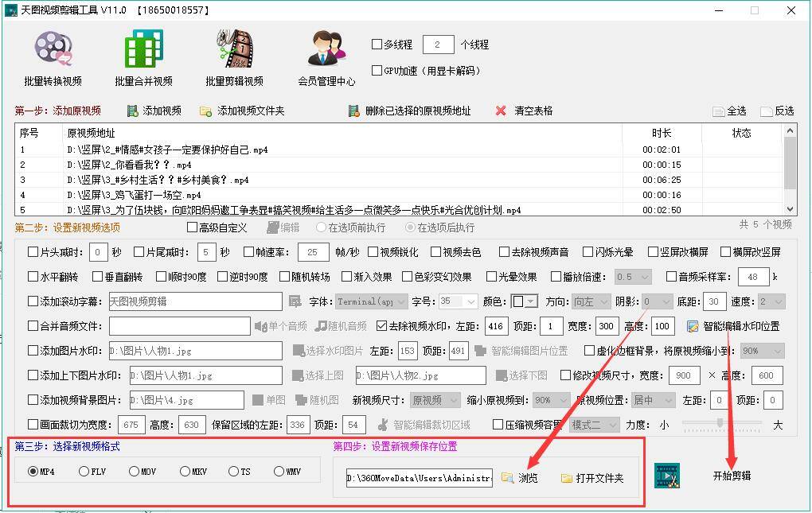The image size is (812, 513).
Task: Click the font picker icon after scrolling text field
Action: (x=295, y=301)
